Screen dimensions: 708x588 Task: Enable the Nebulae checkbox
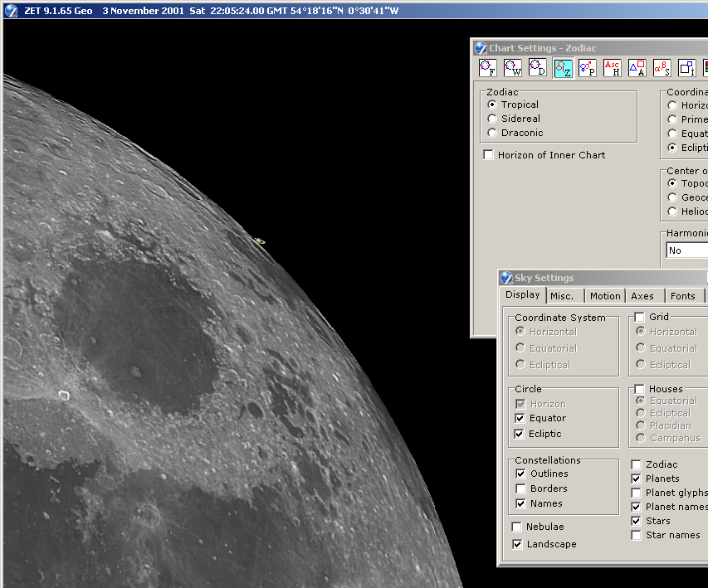click(517, 527)
